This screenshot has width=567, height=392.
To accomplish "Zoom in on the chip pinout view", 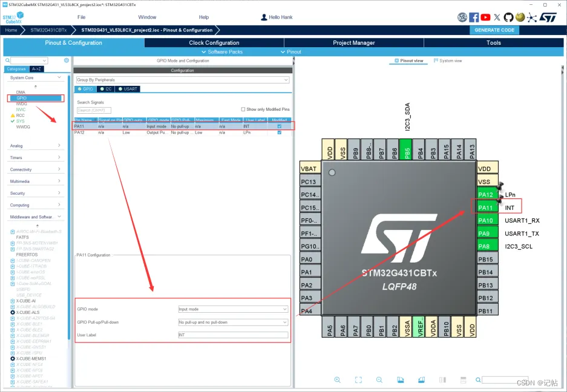I will [338, 380].
